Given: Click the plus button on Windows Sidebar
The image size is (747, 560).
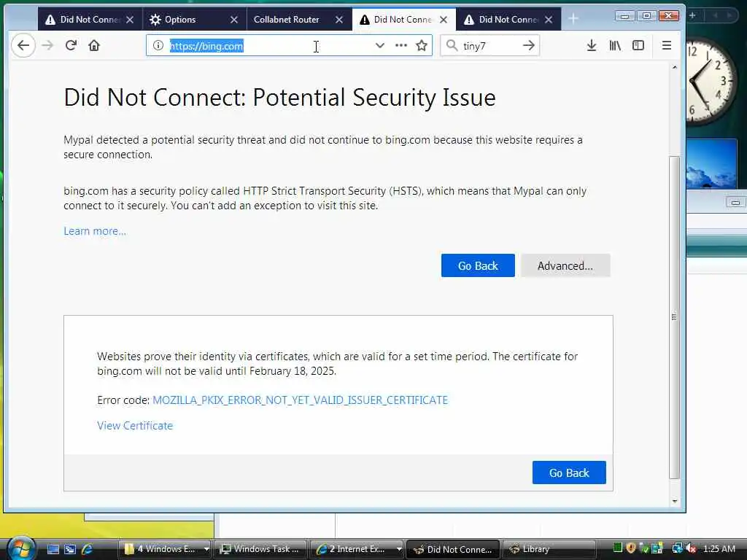Looking at the screenshot, I should point(692,16).
